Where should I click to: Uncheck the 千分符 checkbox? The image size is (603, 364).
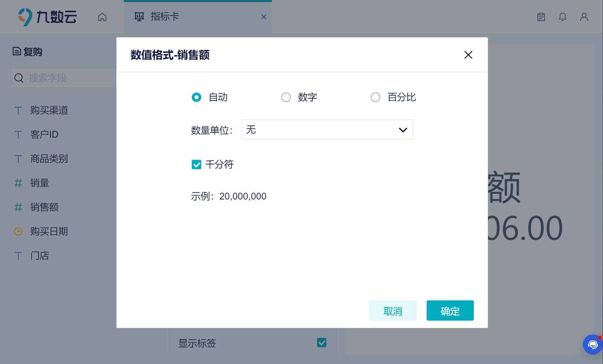click(197, 165)
